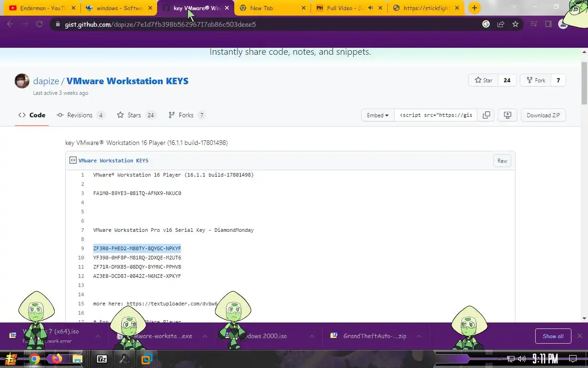The image size is (588, 368).
Task: Open the VMware Workstation KEYS title link
Action: [x=127, y=81]
